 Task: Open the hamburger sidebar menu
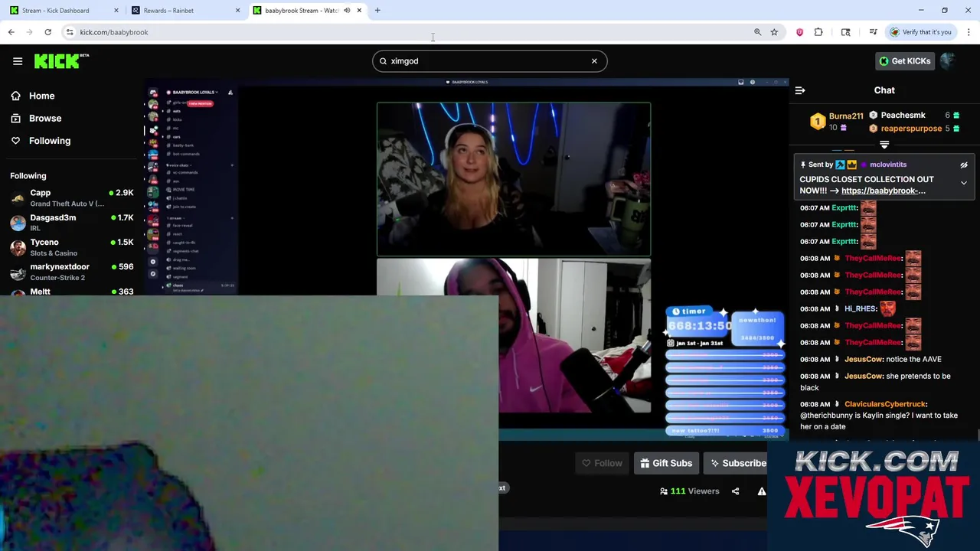[x=18, y=61]
